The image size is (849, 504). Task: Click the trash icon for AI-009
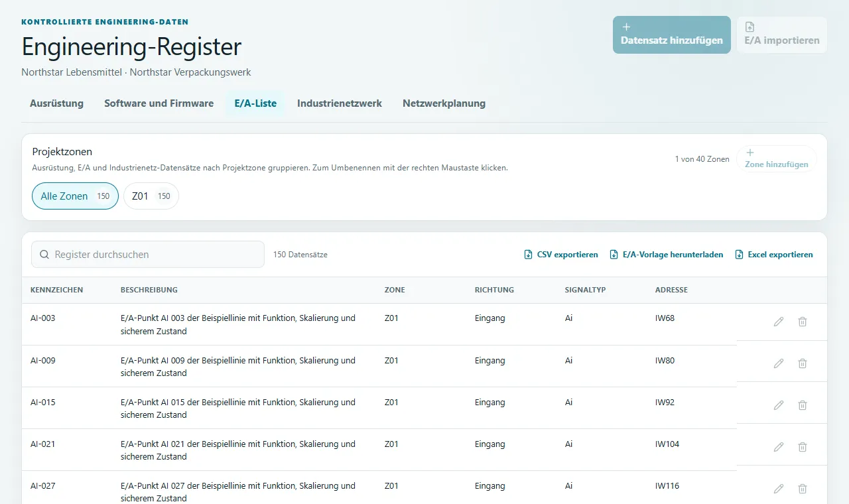[x=803, y=363]
